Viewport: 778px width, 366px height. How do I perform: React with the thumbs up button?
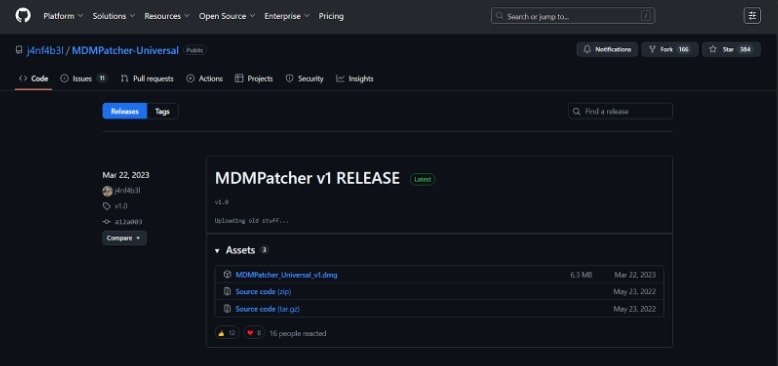click(227, 333)
